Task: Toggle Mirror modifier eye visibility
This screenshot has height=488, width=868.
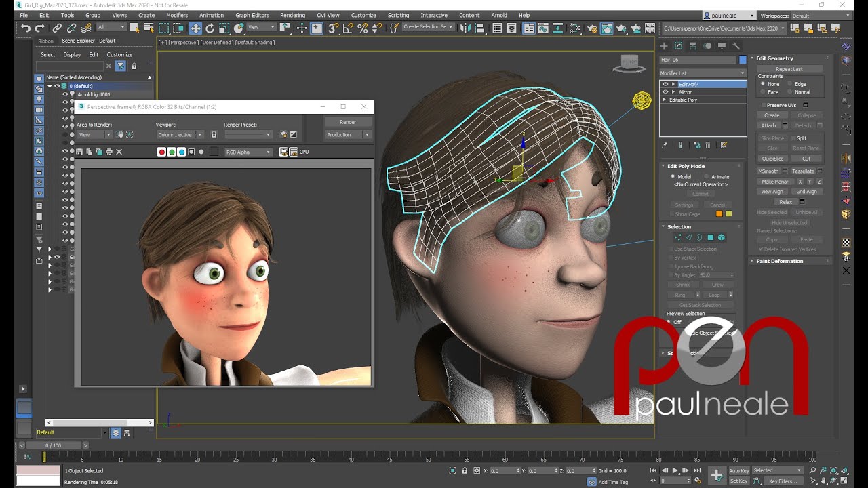Action: [665, 92]
